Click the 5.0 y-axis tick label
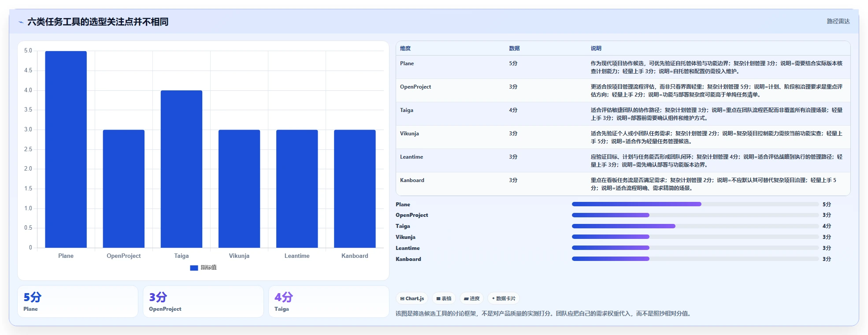This screenshot has width=868, height=335. click(28, 51)
